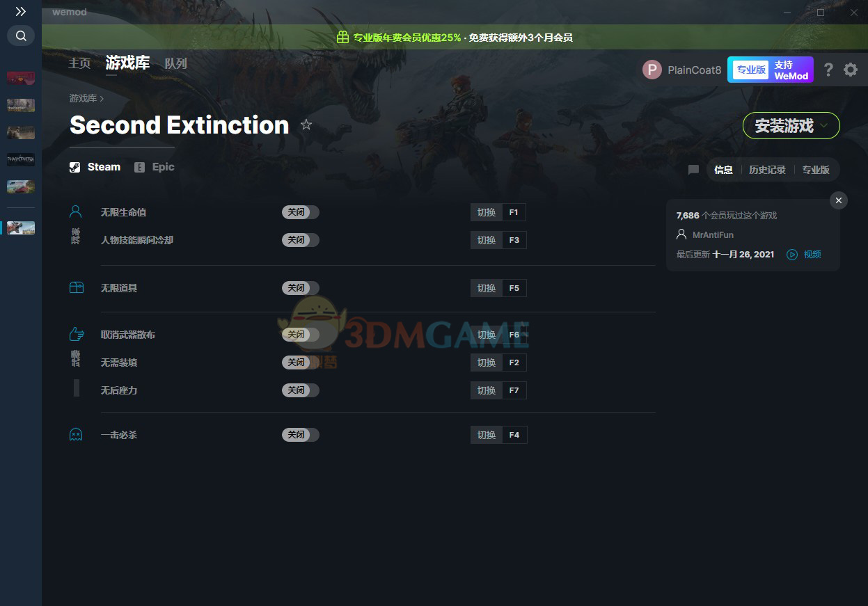868x606 pixels.
Task: Click 切换 hotkey button for F5
Action: pos(487,288)
